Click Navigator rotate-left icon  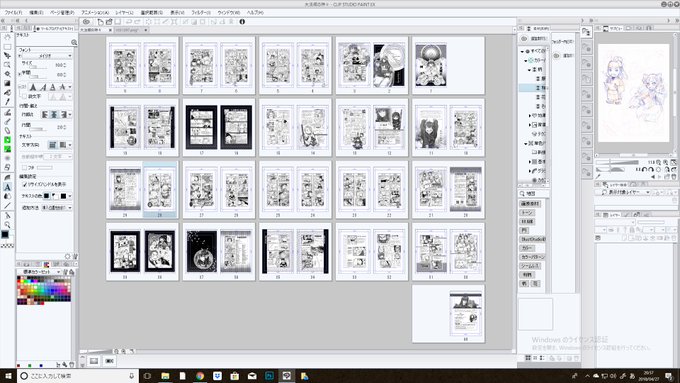pos(645,170)
